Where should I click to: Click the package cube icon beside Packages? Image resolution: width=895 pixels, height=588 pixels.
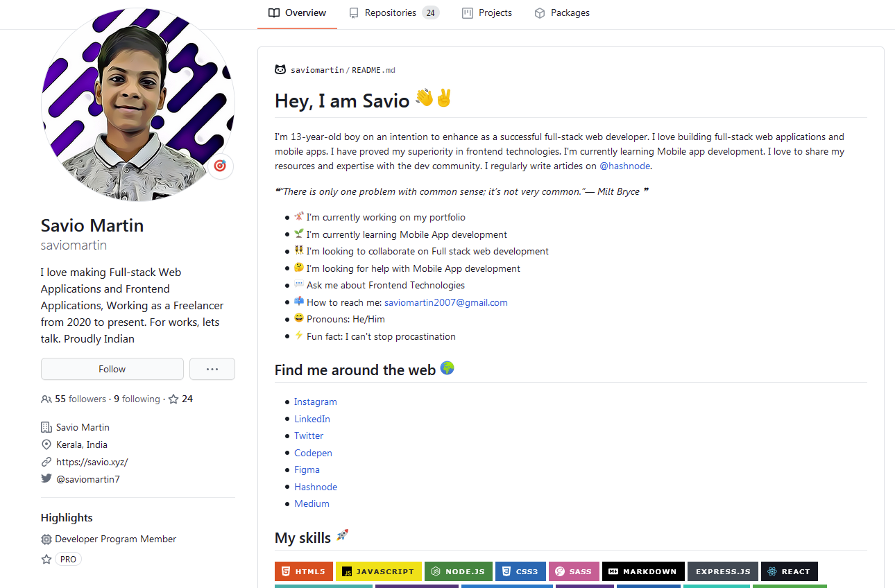540,13
